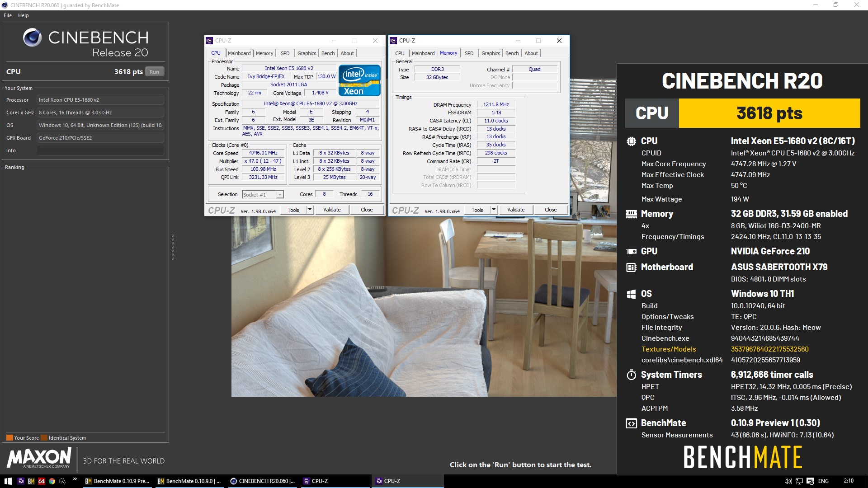Screen dimensions: 868x488
Task: Open CPU tab in right CPU-Z window
Action: [x=400, y=53]
